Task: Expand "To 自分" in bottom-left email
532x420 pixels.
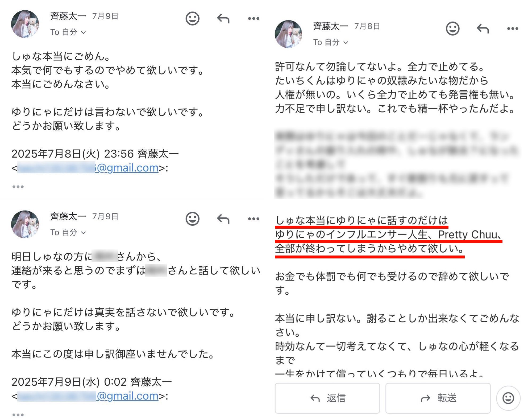Action: pyautogui.click(x=68, y=232)
